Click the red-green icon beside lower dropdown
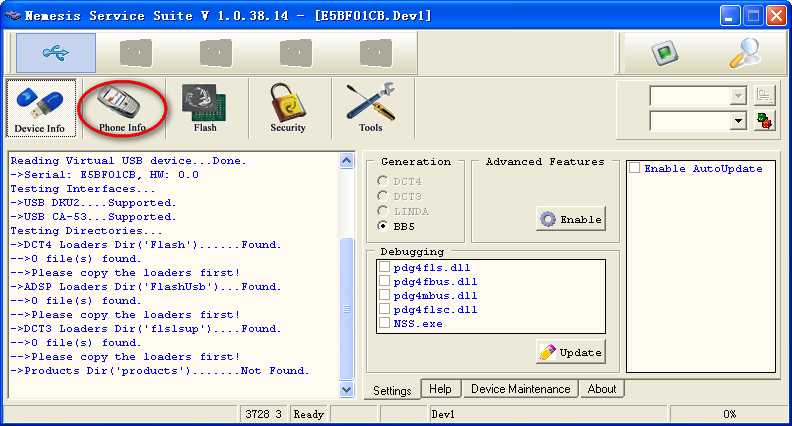 tap(764, 121)
